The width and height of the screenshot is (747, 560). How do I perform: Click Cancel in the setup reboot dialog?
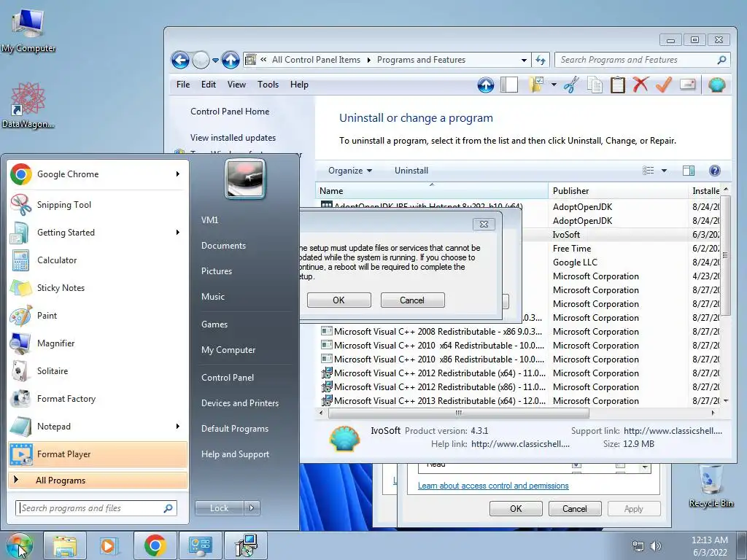pyautogui.click(x=412, y=300)
